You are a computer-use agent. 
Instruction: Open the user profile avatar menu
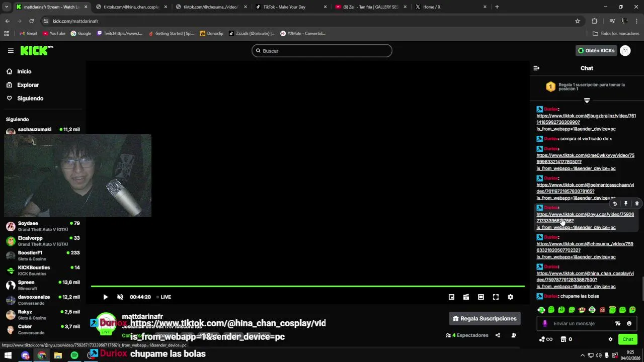[x=625, y=51]
